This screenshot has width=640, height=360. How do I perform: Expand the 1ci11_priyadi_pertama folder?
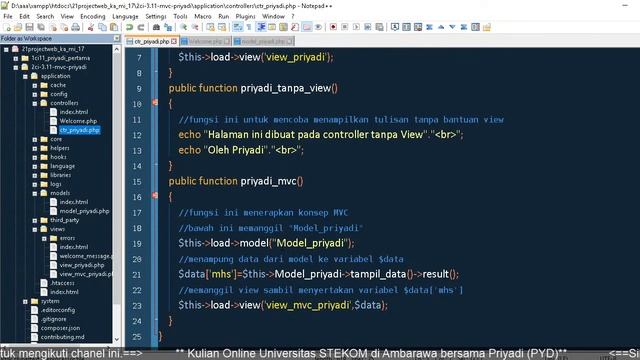16,58
